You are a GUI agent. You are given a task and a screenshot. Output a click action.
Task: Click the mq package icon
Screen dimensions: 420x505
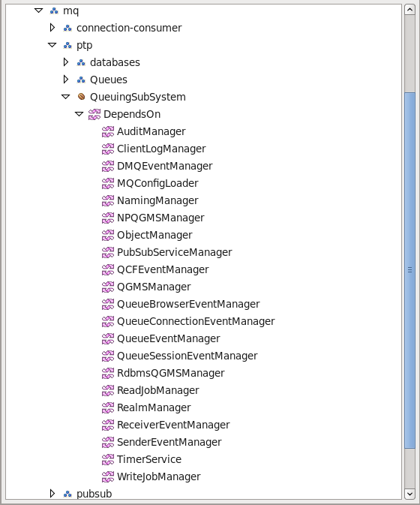click(54, 11)
